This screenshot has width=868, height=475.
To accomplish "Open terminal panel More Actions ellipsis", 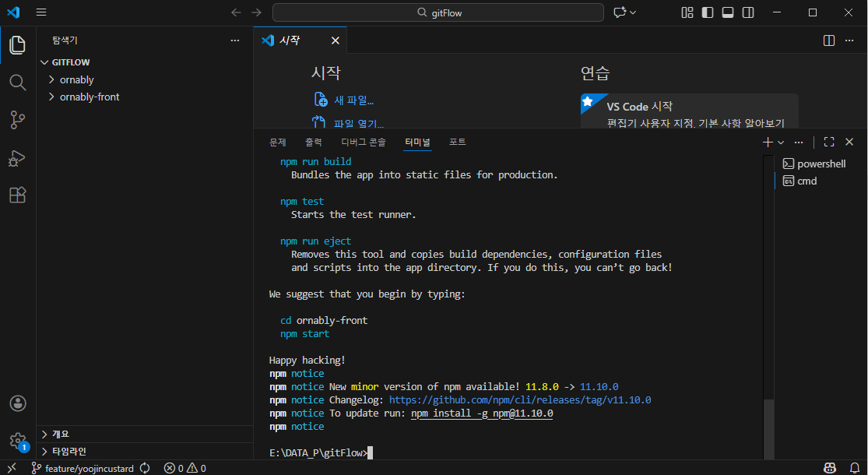I will pyautogui.click(x=798, y=142).
